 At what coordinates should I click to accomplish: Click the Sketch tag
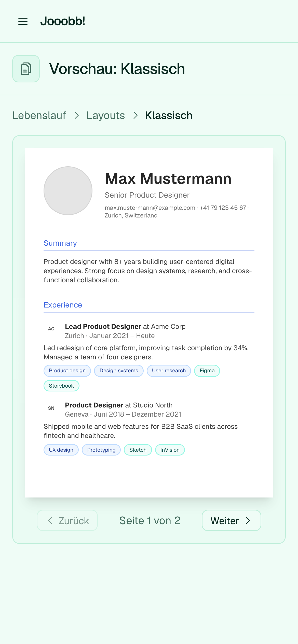(138, 450)
